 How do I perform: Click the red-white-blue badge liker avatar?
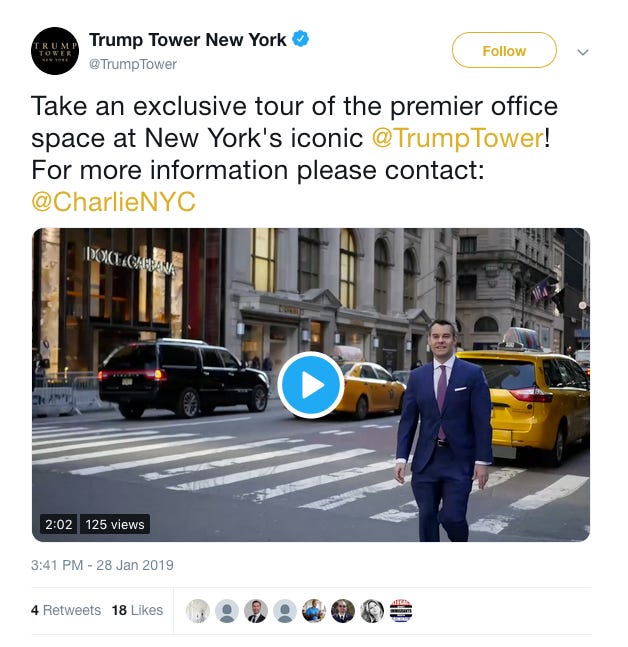(401, 611)
